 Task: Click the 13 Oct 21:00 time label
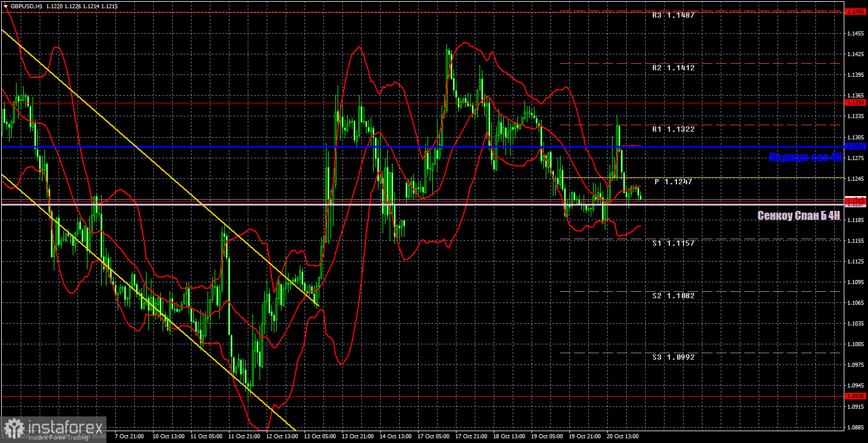357,437
